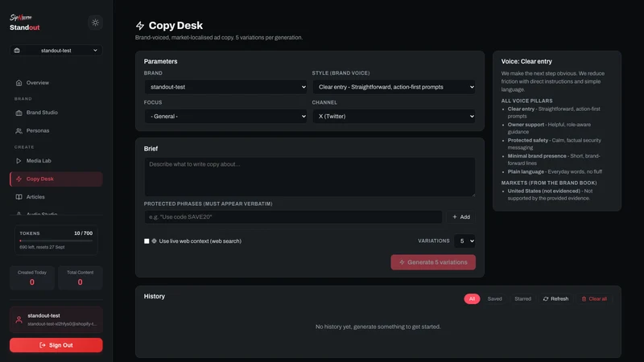Viewport: 644px width, 362px height.
Task: Select the All history filter pill
Action: (472, 298)
